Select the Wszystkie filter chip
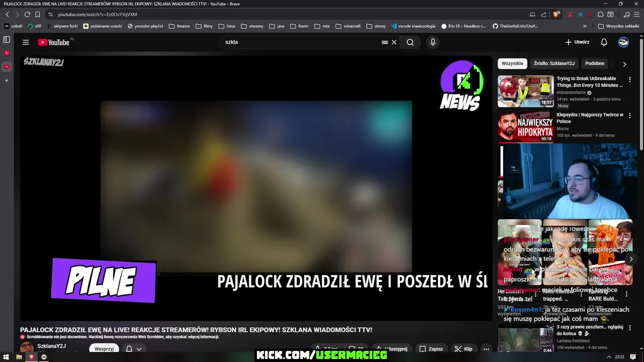644x362 pixels. pyautogui.click(x=512, y=63)
